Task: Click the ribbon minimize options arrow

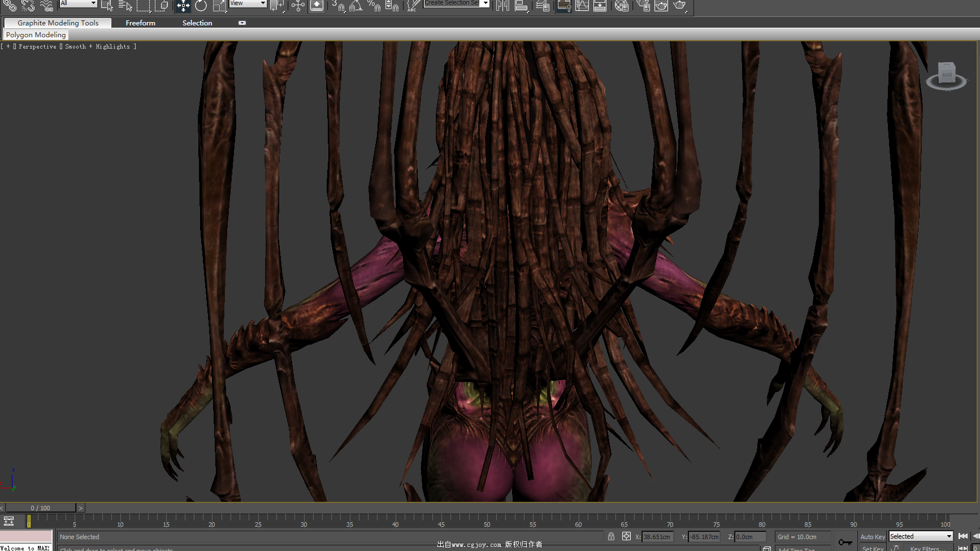Action: click(242, 23)
